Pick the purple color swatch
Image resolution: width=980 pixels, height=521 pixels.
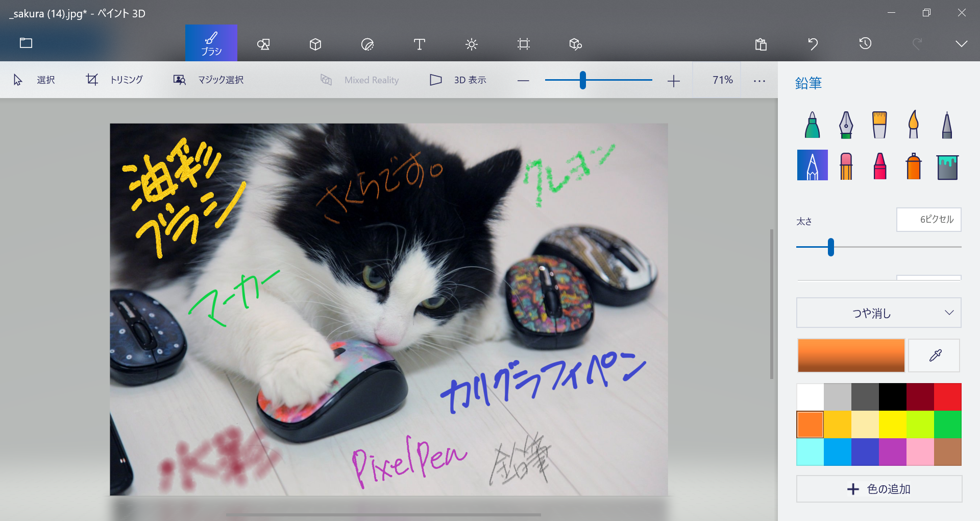[893, 452]
